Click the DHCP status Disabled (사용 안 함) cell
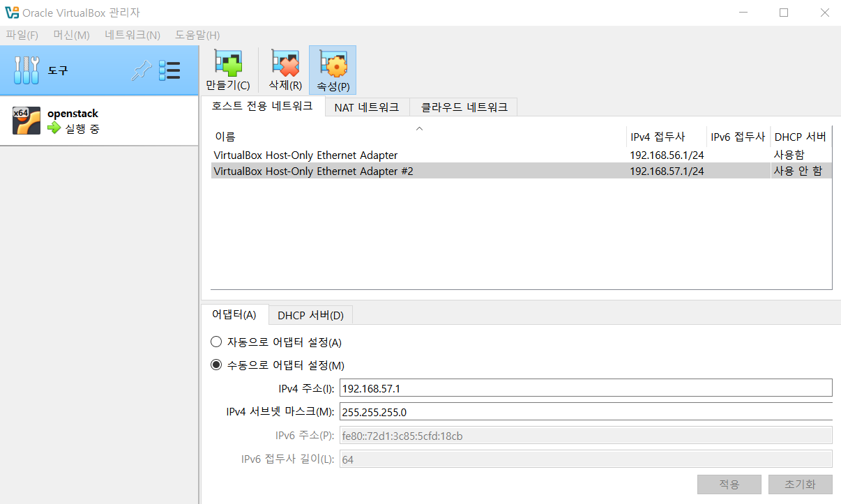The width and height of the screenshot is (841, 504). 800,171
